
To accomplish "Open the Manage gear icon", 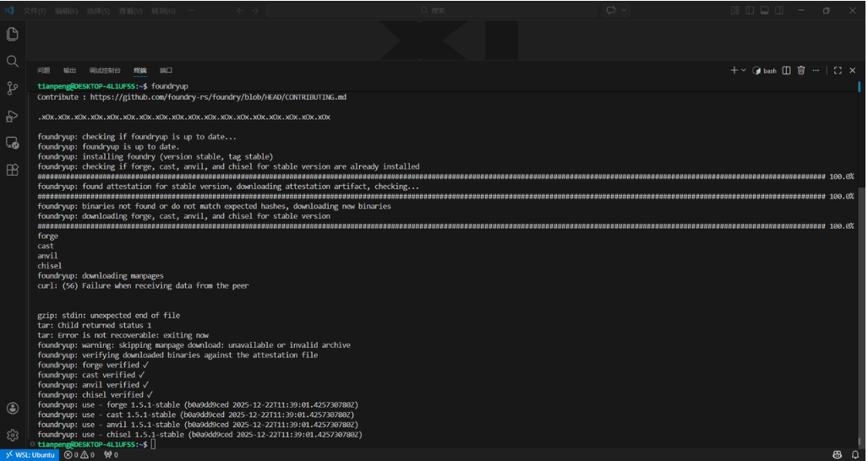I will [x=12, y=435].
